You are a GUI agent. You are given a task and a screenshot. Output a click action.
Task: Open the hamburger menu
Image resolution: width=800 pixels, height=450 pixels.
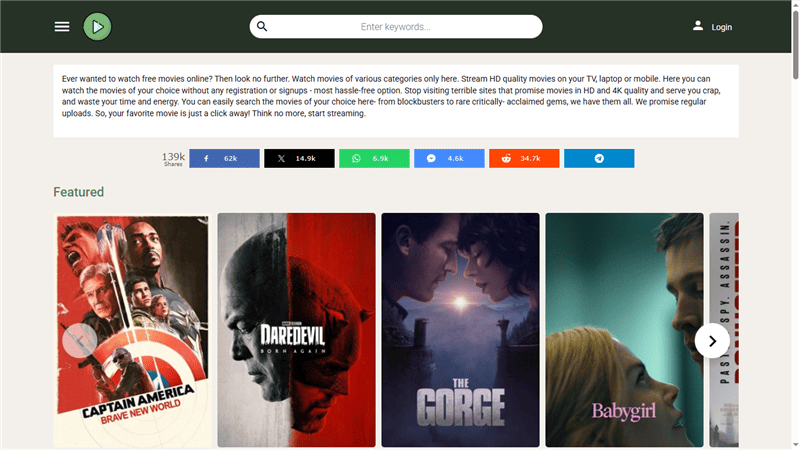tap(62, 27)
